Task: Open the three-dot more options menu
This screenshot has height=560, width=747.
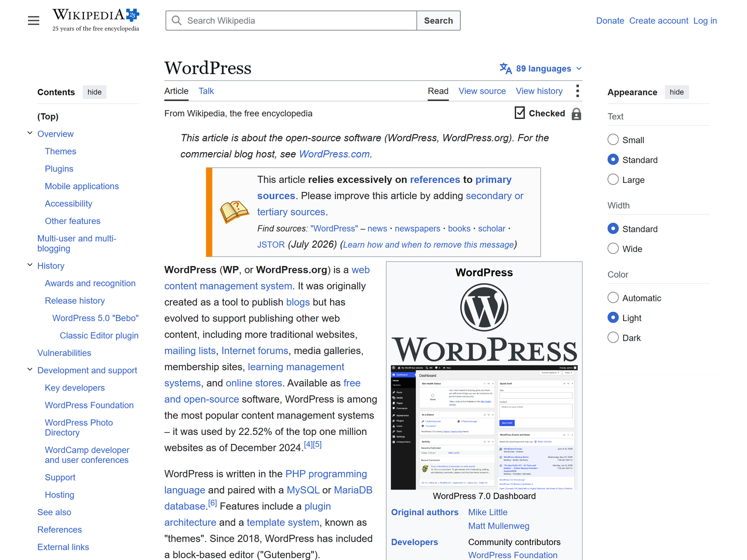Action: click(578, 91)
